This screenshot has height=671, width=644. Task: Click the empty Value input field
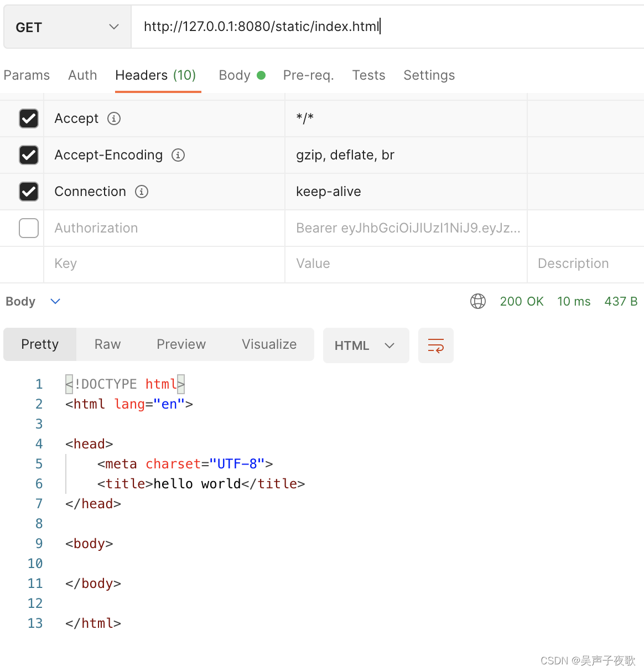406,264
